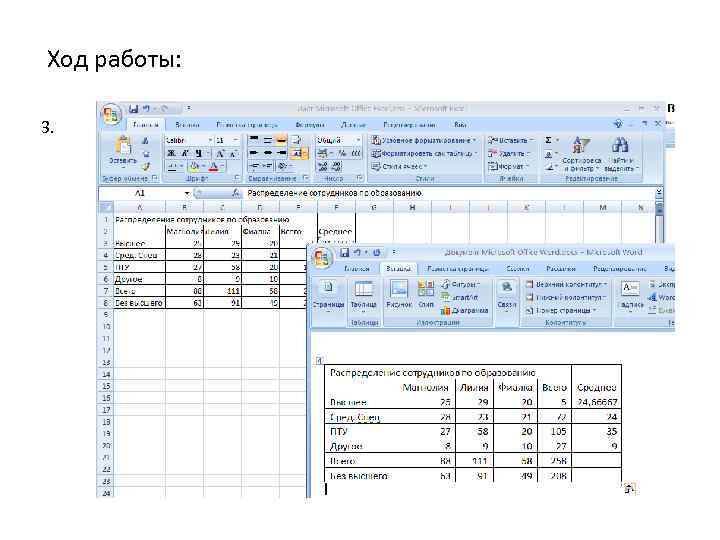Activate Format Painter brush in Excel
The height and width of the screenshot is (540, 720).
(146, 166)
